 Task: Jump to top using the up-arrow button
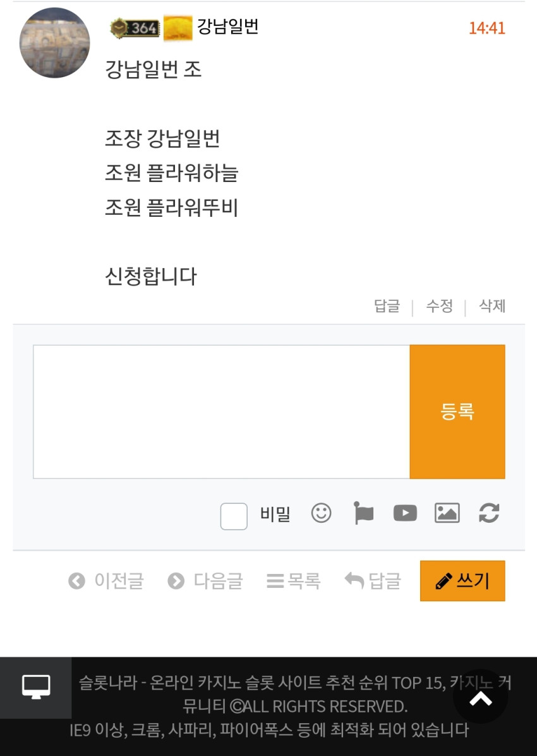480,696
